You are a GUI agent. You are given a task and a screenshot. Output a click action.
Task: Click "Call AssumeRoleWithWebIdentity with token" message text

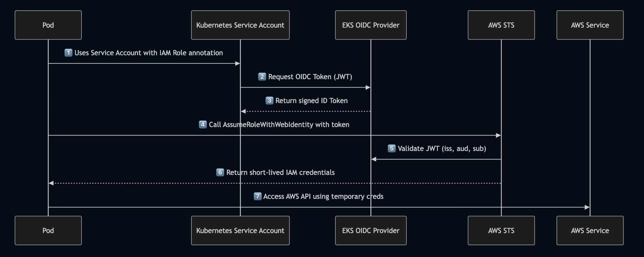pyautogui.click(x=279, y=124)
